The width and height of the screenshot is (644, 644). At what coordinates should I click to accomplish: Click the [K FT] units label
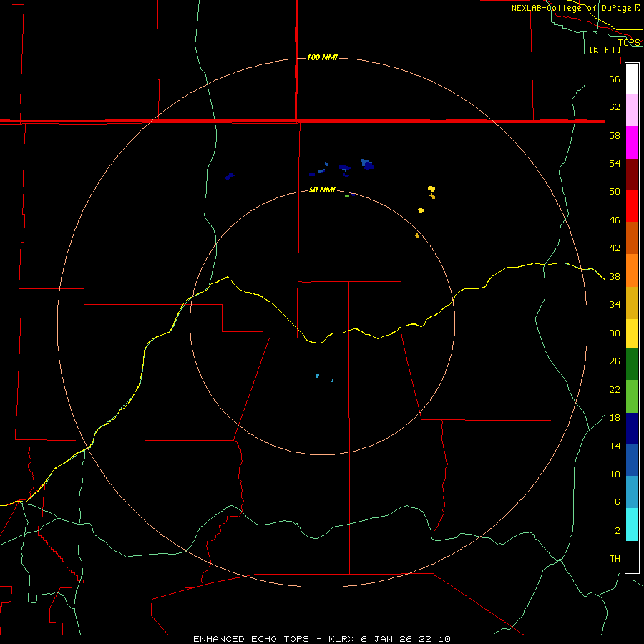pos(605,49)
